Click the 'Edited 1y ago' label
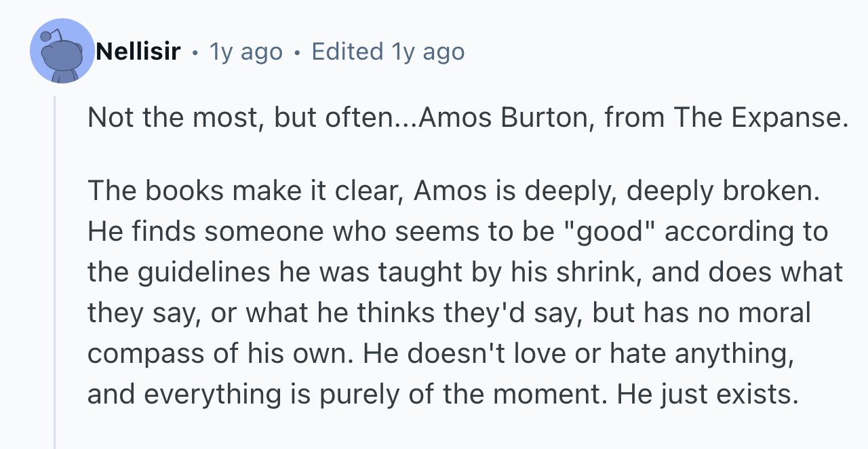 [388, 52]
